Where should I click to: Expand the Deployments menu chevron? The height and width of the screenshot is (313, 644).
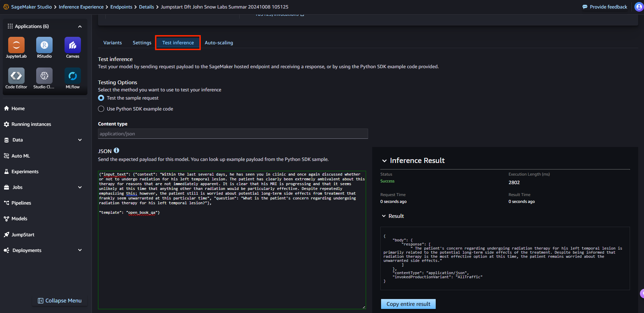pos(80,250)
